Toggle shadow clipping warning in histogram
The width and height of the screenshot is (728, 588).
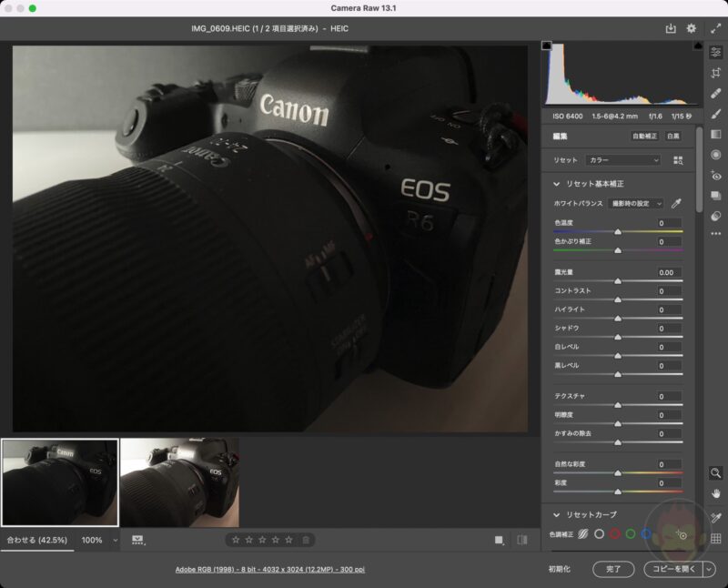[x=548, y=46]
